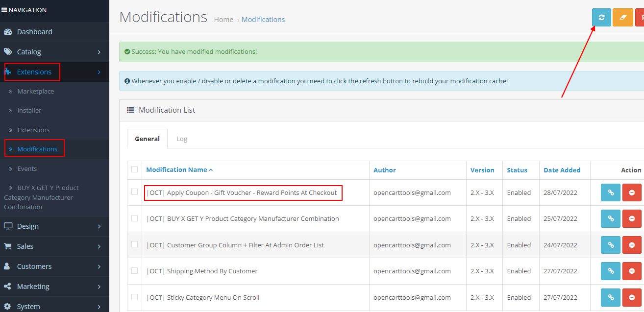Click the blue refresh modifications cache icon
This screenshot has height=312, width=644.
[x=601, y=17]
